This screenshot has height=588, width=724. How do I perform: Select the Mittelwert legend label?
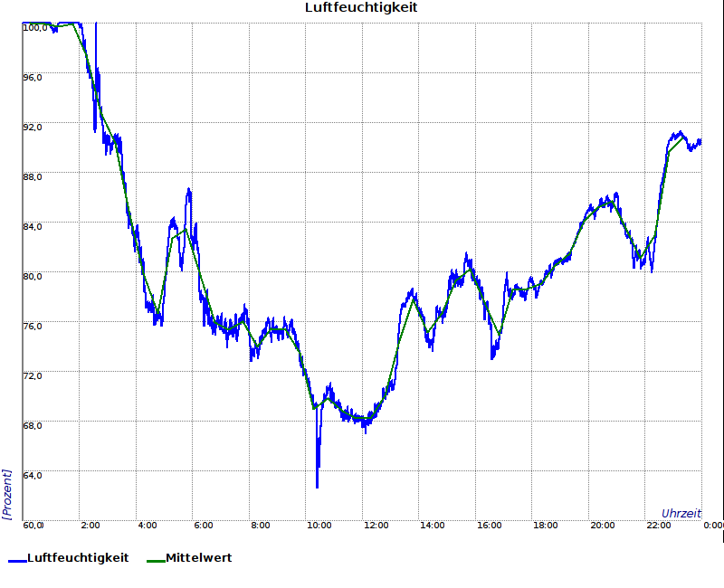pyautogui.click(x=198, y=557)
